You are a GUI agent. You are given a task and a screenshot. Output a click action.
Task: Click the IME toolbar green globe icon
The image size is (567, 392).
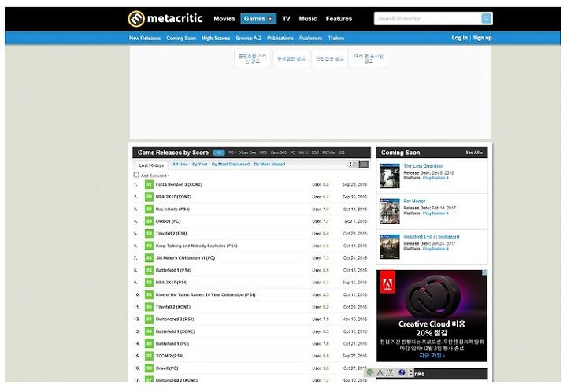370,372
